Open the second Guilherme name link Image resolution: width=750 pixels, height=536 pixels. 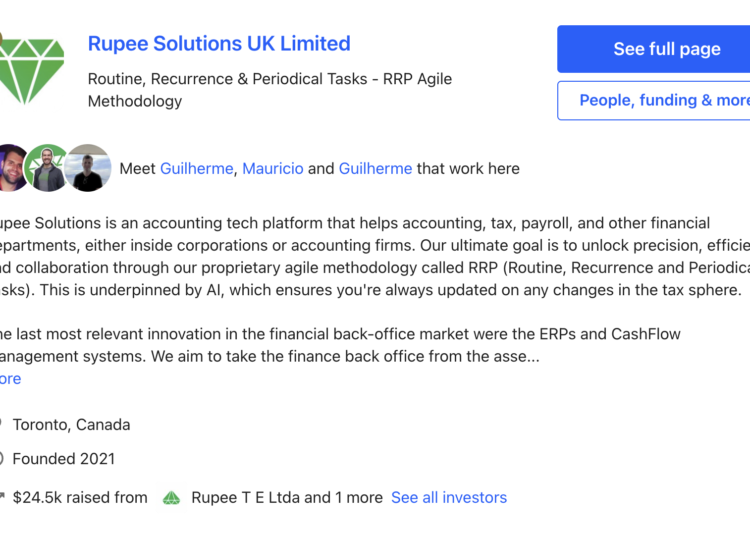coord(375,169)
